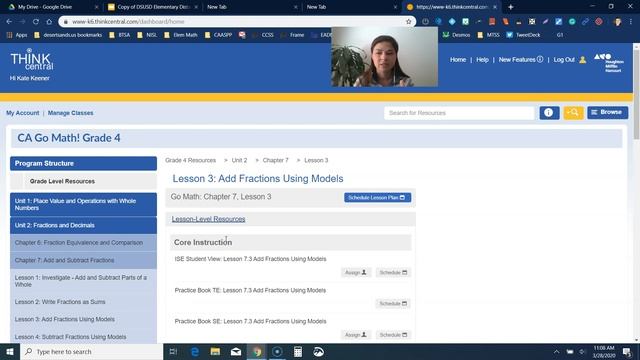Expand Chapter 6: Fraction Equivalence and Comparison

(83, 242)
